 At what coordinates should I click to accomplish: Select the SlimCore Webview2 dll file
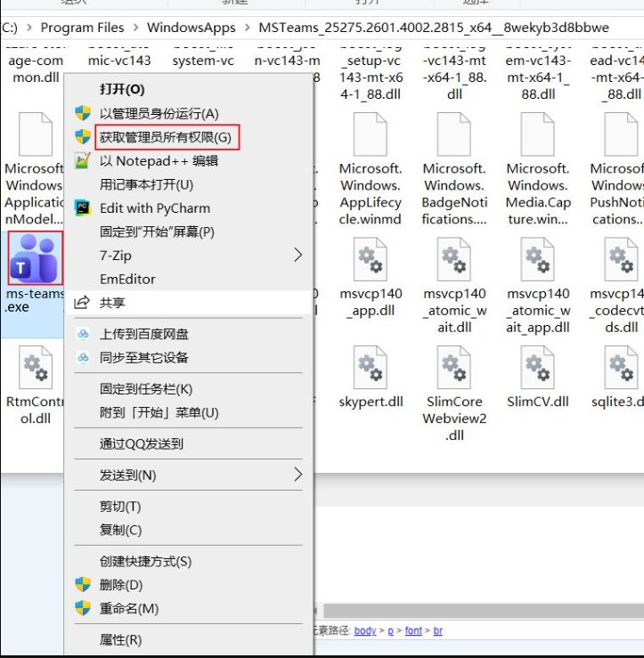pos(454,367)
